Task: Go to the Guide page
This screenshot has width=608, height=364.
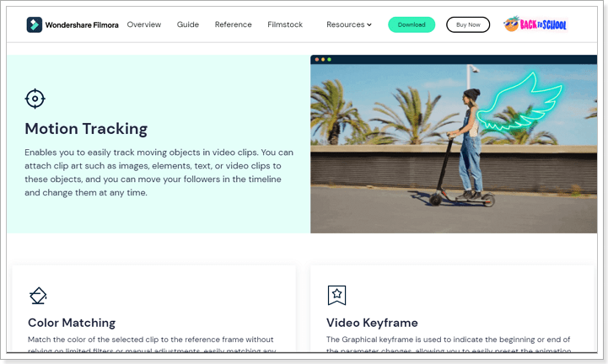Action: coord(188,24)
